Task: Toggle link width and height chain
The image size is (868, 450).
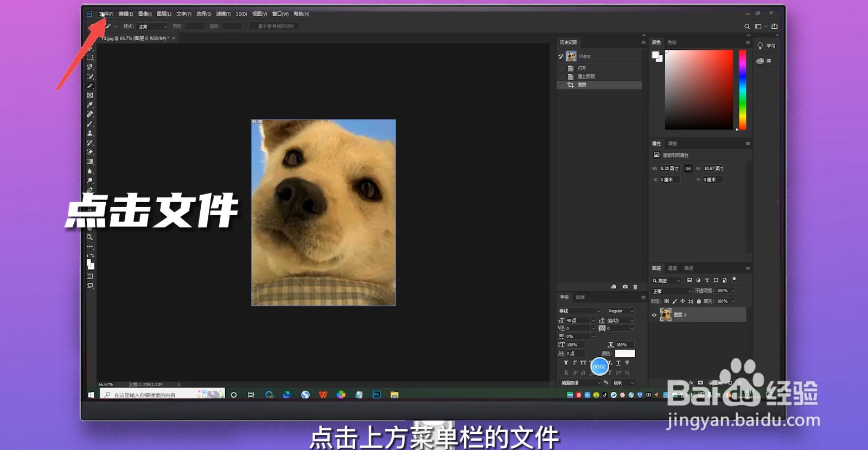Action: click(688, 169)
